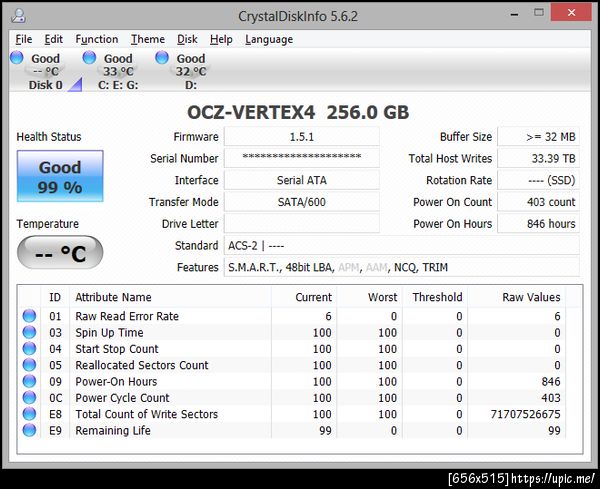Click the Standard field showing ACS-2

[402, 246]
